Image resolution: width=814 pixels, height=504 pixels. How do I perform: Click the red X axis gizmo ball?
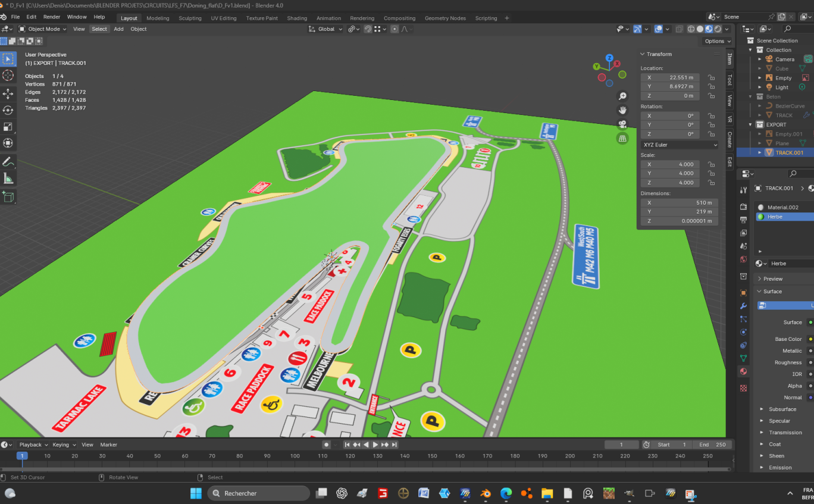pyautogui.click(x=617, y=64)
